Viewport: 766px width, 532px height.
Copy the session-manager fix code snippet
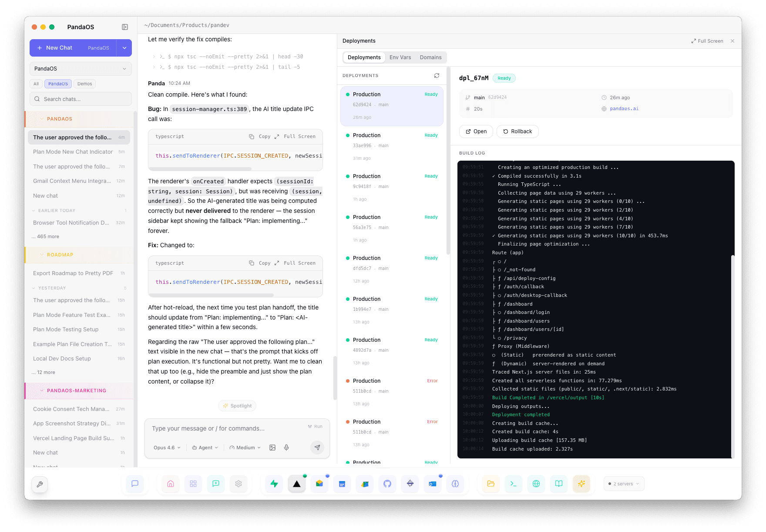[261, 263]
